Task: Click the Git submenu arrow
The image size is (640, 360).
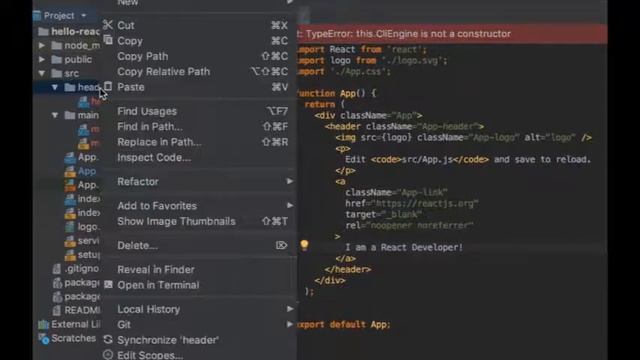Action: (289, 324)
